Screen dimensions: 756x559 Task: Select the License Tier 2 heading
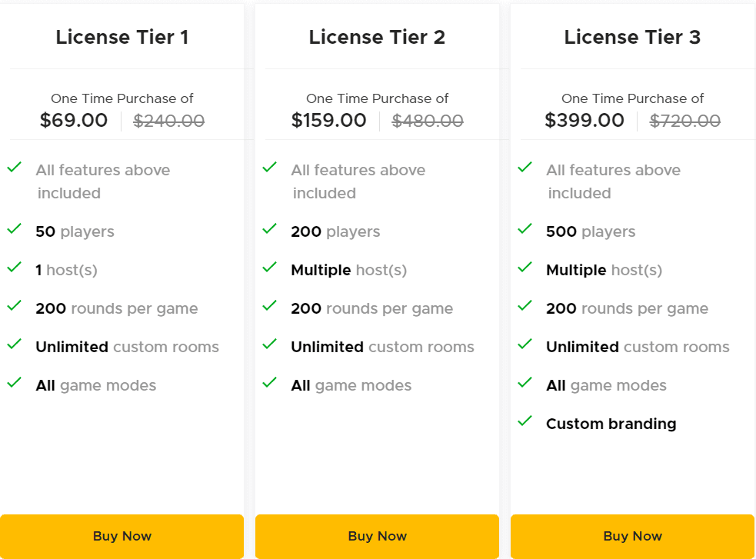click(x=377, y=37)
